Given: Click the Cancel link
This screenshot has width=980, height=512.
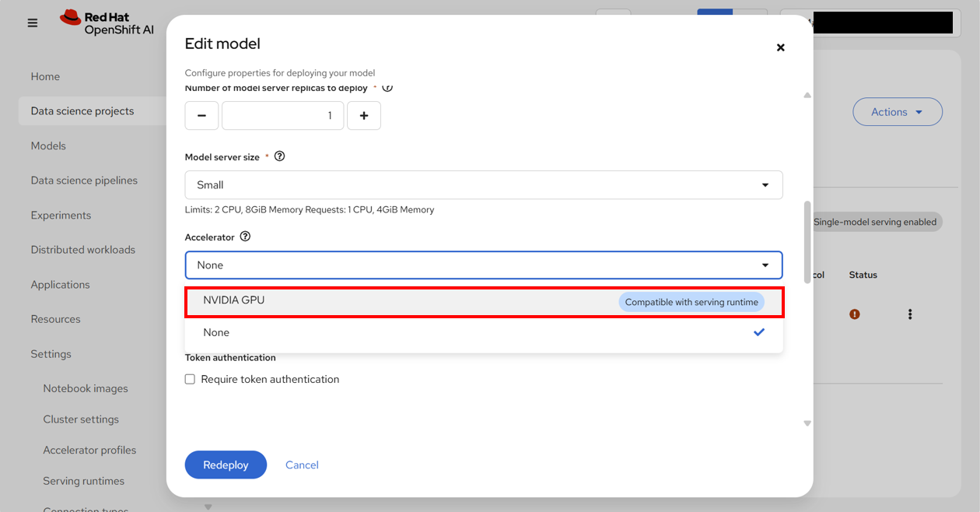Looking at the screenshot, I should [302, 465].
